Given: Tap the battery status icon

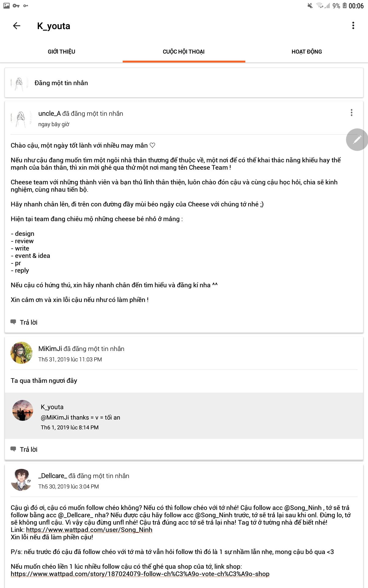Looking at the screenshot, I should [345, 6].
